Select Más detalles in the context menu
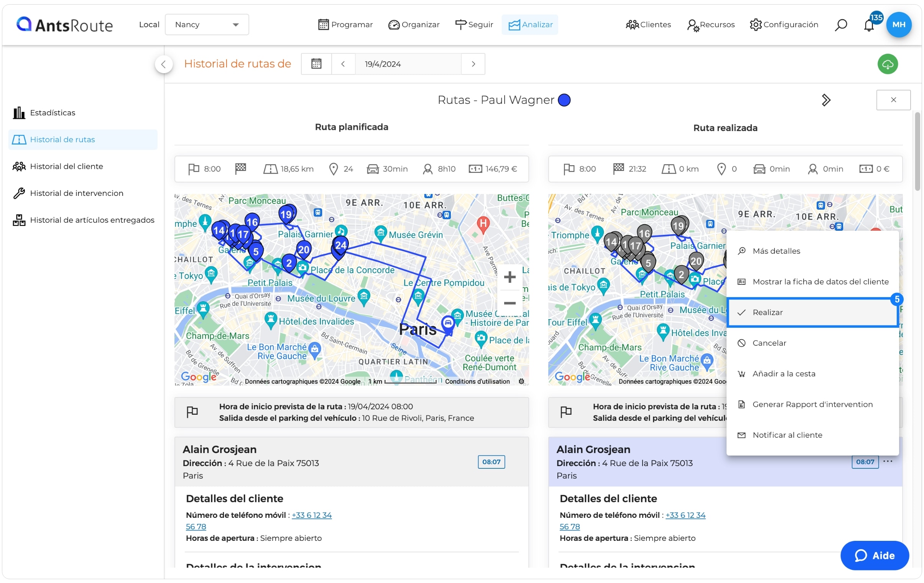This screenshot has height=583, width=924. [x=812, y=251]
